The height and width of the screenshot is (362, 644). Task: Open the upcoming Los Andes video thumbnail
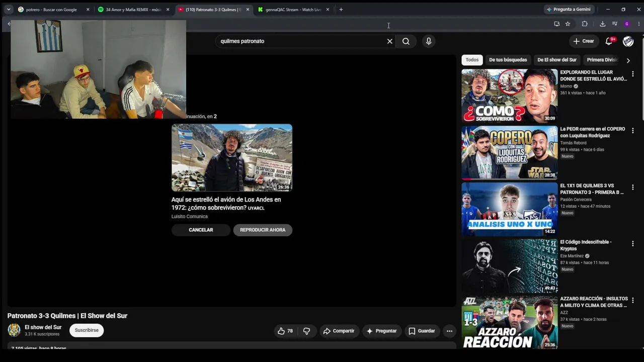click(x=232, y=158)
